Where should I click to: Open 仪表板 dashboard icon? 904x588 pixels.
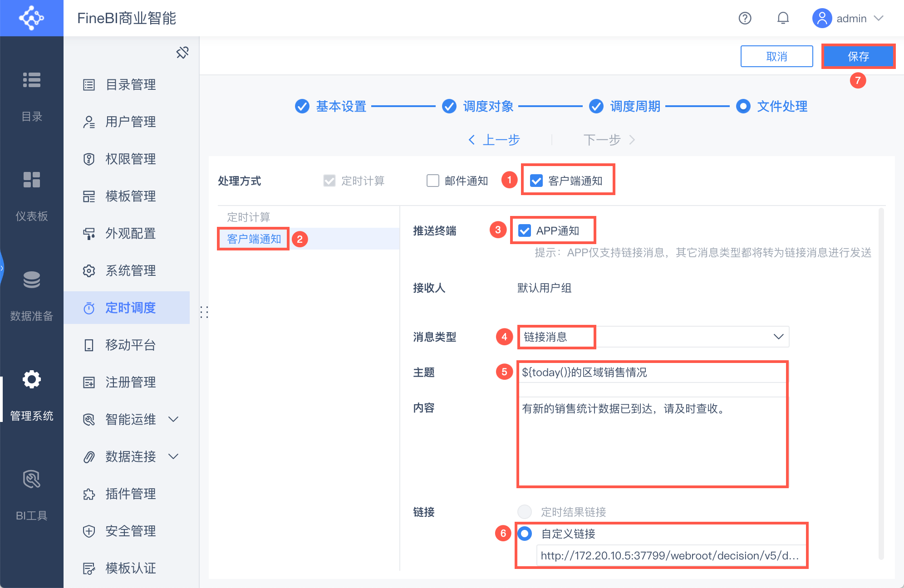pos(31,180)
